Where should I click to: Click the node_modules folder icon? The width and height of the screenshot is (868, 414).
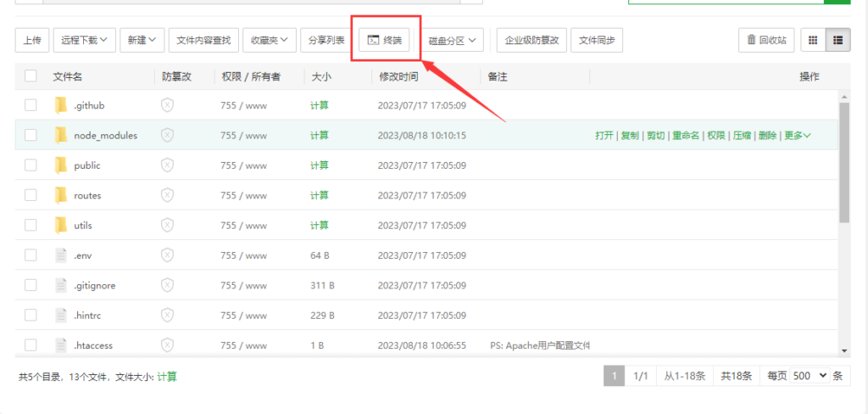click(61, 135)
